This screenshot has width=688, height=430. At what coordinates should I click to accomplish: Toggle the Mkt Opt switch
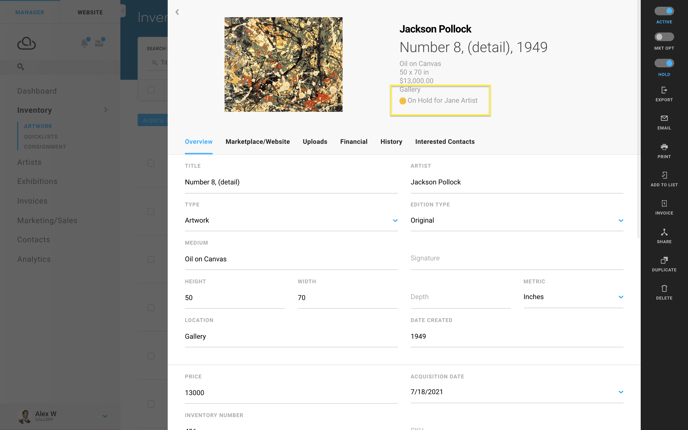coord(664,37)
